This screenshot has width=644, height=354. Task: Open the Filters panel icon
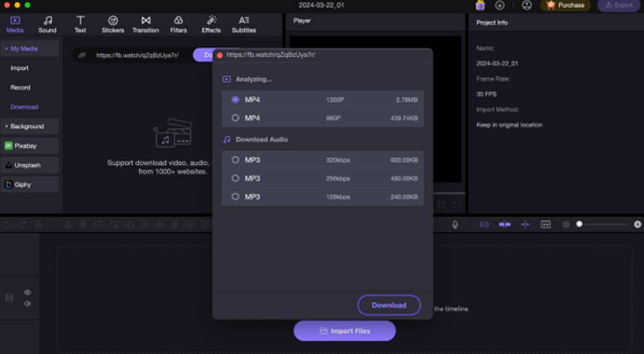[178, 21]
